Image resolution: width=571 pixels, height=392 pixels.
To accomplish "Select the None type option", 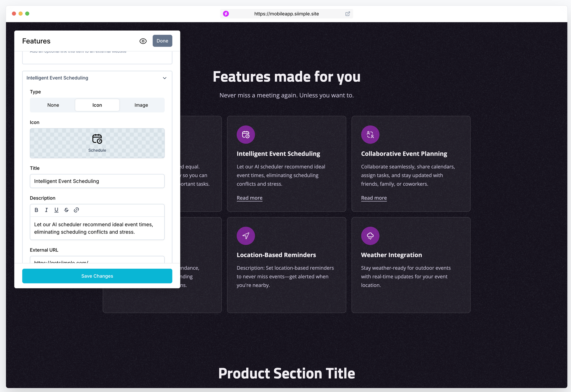I will (x=53, y=105).
